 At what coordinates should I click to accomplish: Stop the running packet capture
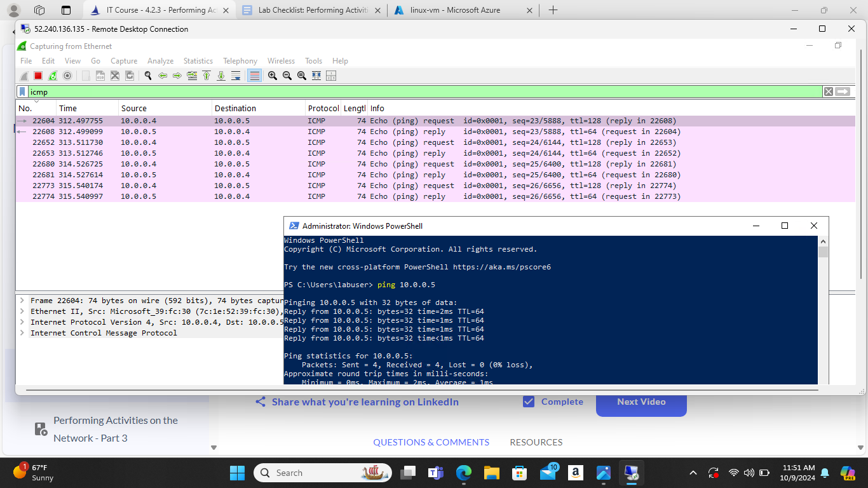tap(37, 76)
